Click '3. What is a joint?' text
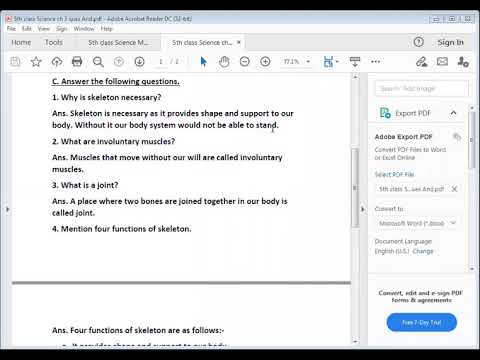Image resolution: width=480 pixels, height=360 pixels. pyautogui.click(x=85, y=185)
